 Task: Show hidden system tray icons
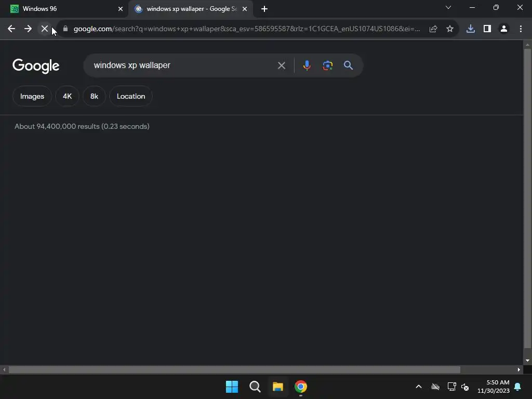(x=419, y=387)
